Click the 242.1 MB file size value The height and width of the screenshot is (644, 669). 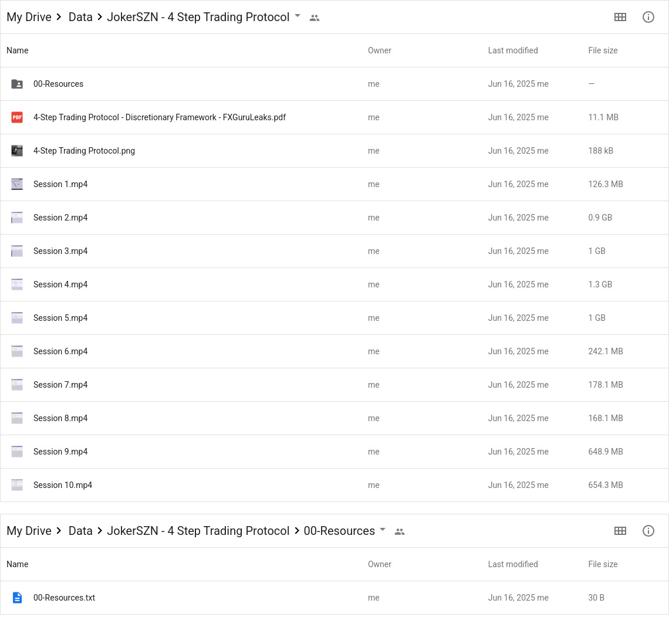point(606,351)
